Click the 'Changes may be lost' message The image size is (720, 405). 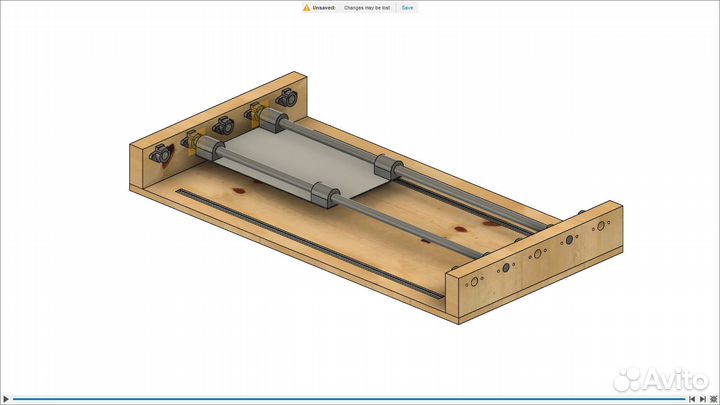(x=367, y=7)
